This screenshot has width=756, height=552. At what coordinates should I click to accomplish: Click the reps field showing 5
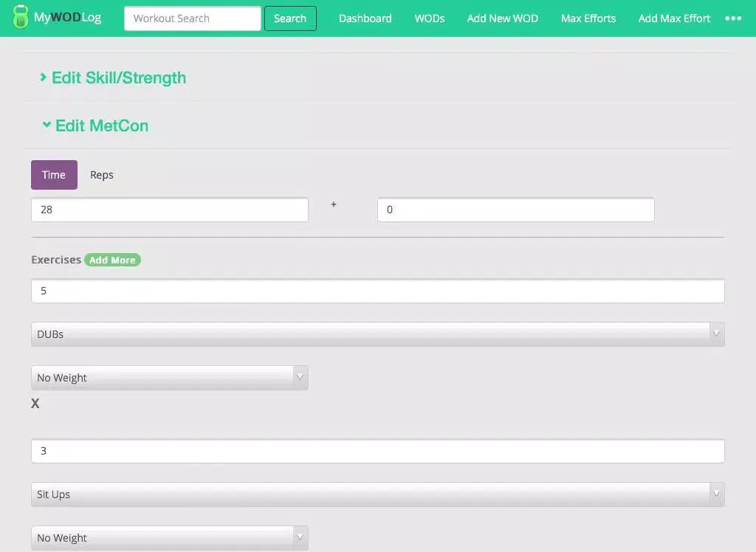(377, 291)
